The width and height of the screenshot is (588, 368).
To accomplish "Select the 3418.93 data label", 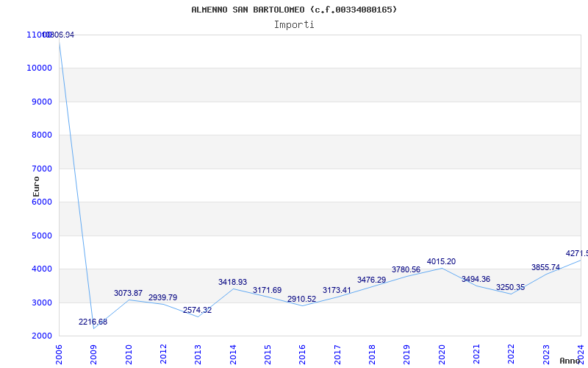I will click(x=232, y=282).
